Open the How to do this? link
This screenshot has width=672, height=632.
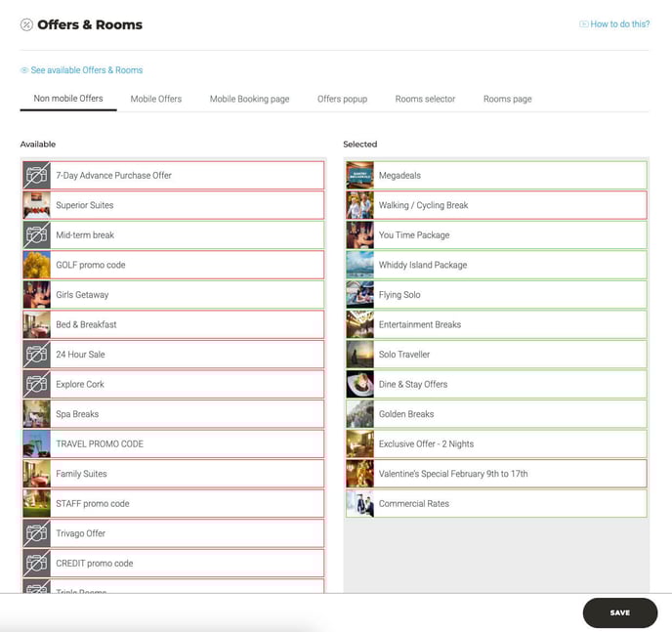pos(619,24)
